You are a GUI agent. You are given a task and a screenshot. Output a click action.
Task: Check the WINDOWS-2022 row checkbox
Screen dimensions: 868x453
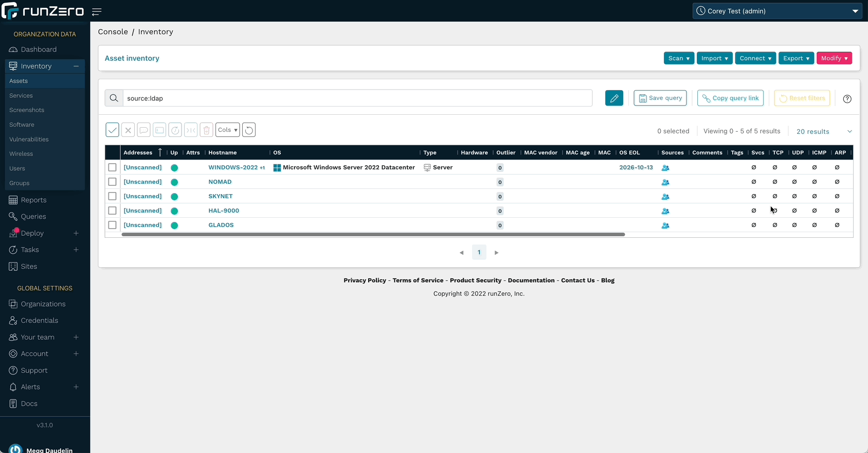click(x=112, y=167)
